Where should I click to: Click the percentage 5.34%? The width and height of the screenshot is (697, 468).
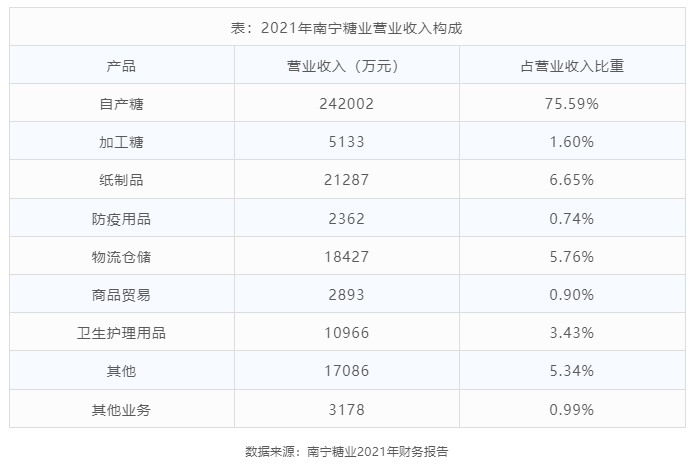pos(572,371)
